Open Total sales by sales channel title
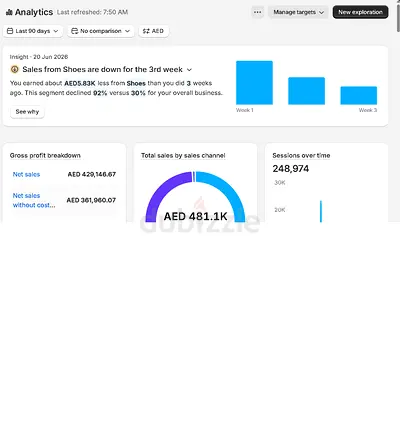This screenshot has height=428, width=400. point(183,155)
